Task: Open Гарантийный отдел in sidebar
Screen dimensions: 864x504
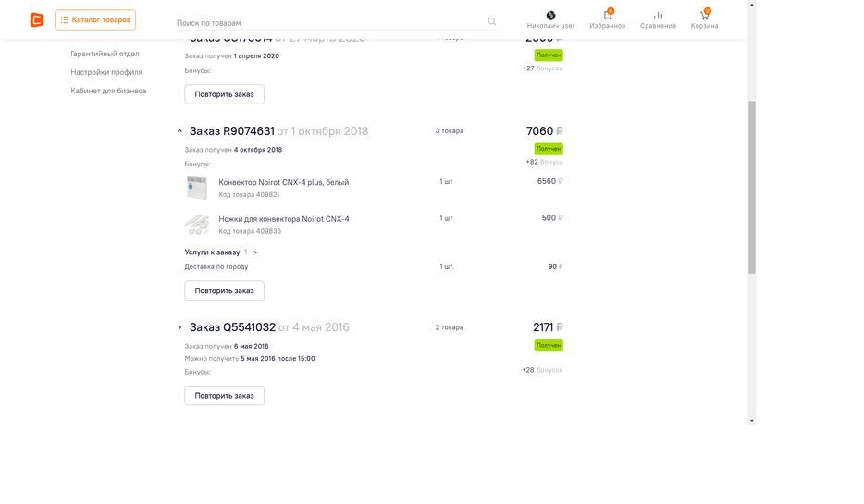Action: pyautogui.click(x=105, y=54)
